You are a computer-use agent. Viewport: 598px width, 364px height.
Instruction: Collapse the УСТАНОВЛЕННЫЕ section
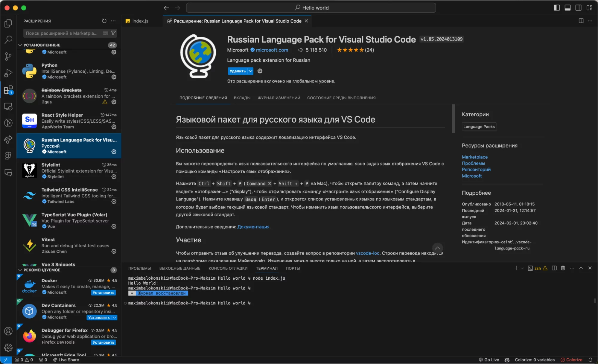(x=20, y=45)
